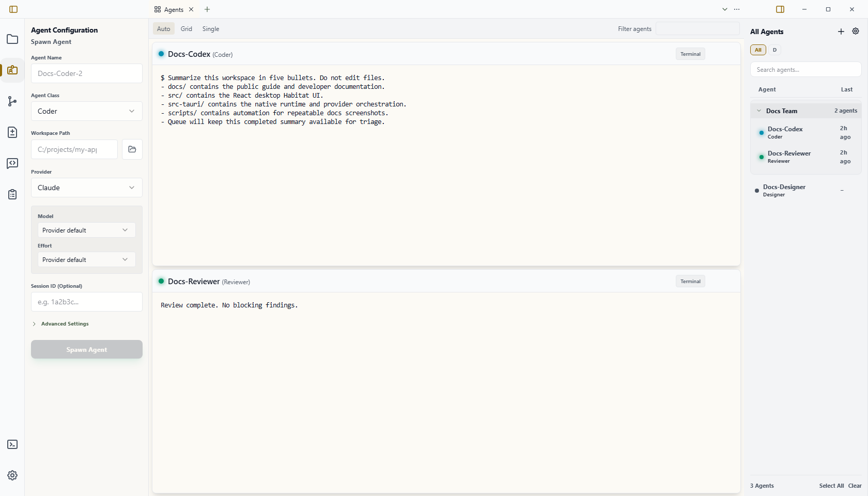Collapse the Docs Team group
The width and height of the screenshot is (868, 496).
[x=806, y=111]
